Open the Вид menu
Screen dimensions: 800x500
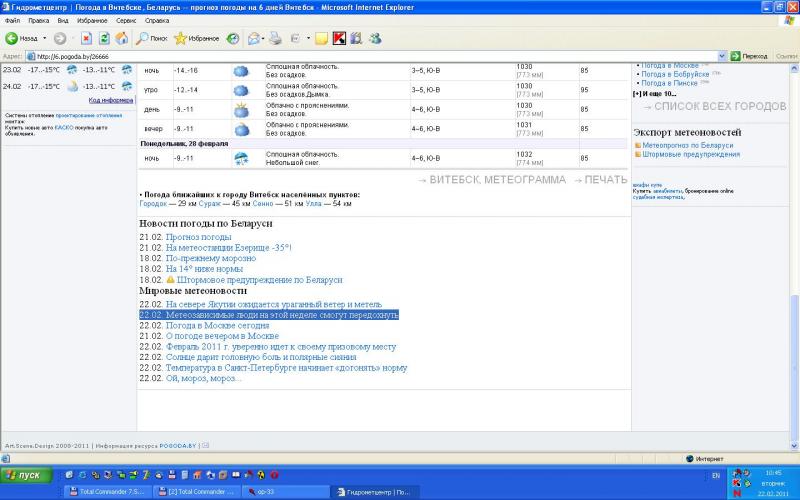[63, 21]
